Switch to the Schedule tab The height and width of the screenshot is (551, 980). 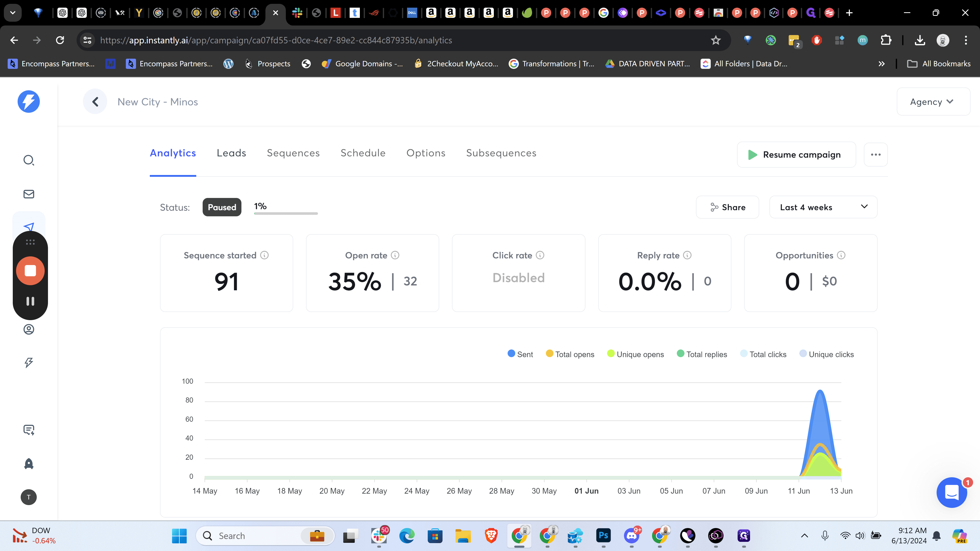tap(363, 153)
